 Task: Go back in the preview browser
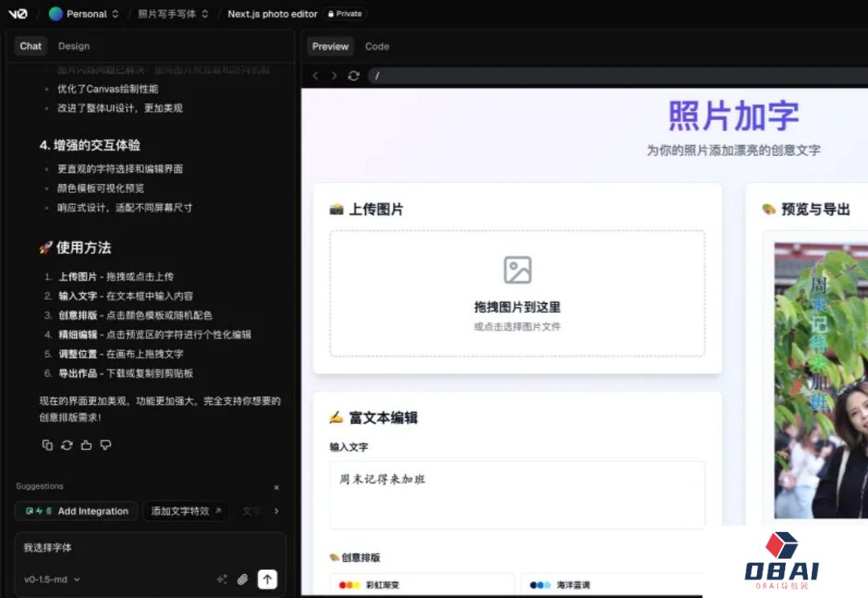point(316,76)
